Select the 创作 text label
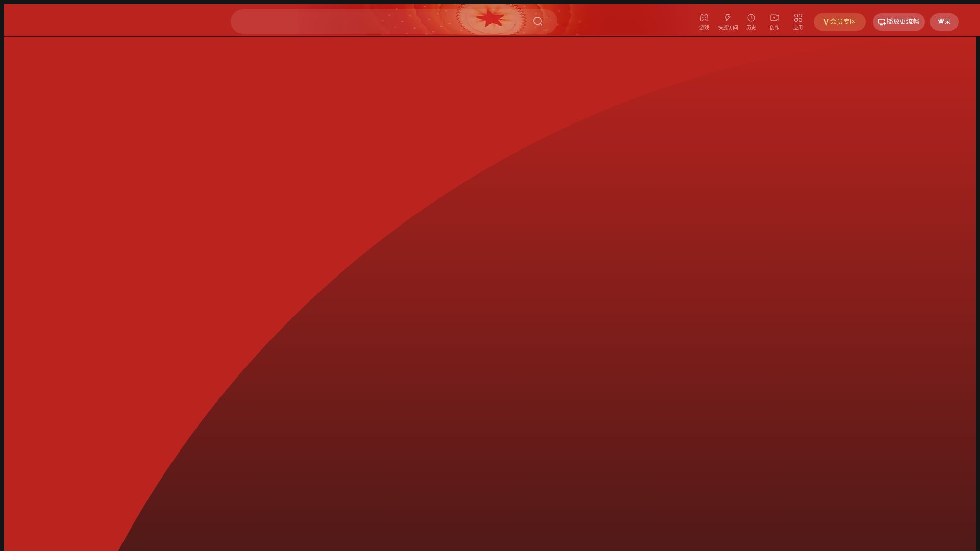The image size is (980, 551). (x=774, y=28)
